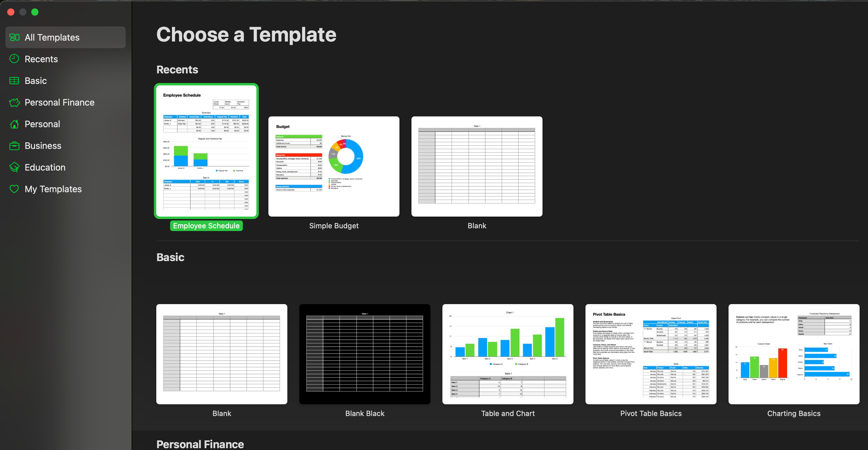Screen dimensions: 868x450
Task: Select the Basic sidebar icon
Action: [14, 80]
